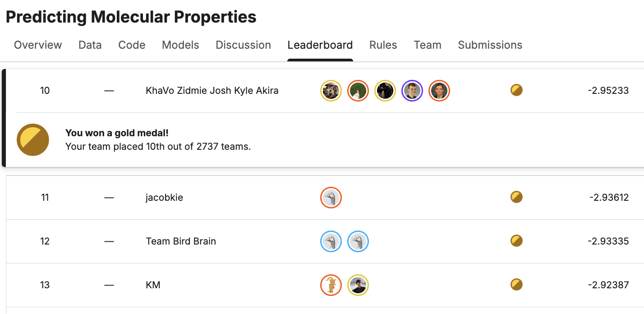Click the last avatar in the rank 10 team row

(439, 91)
